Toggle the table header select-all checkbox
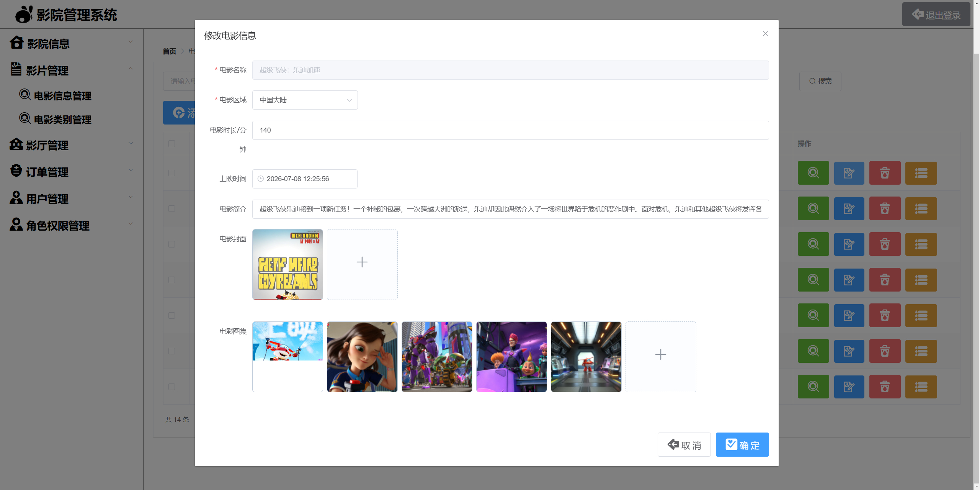Screen dimensions: 980x490 pos(172,144)
